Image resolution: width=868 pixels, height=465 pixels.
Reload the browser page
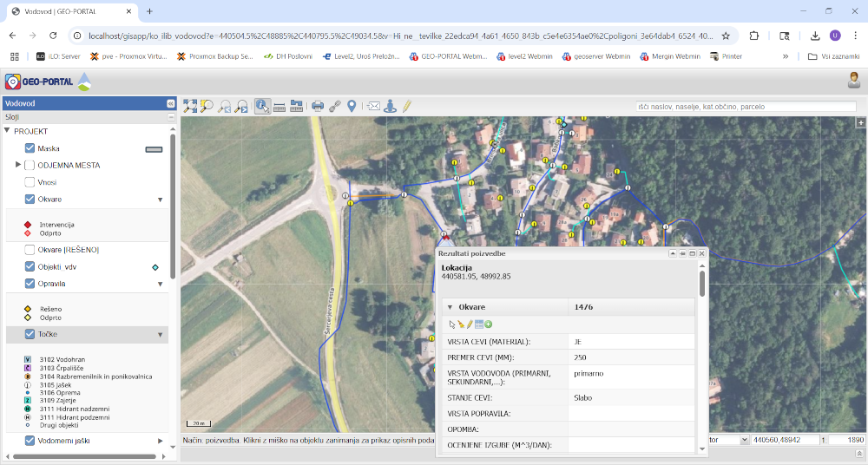pos(53,36)
